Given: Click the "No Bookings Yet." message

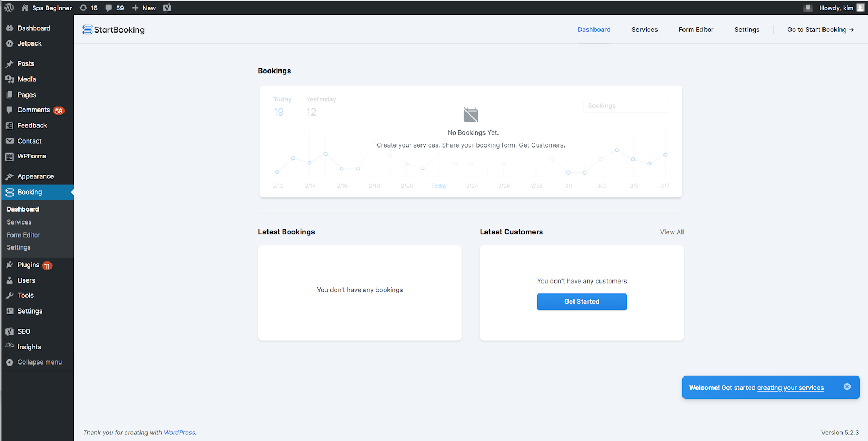Looking at the screenshot, I should pos(473,132).
